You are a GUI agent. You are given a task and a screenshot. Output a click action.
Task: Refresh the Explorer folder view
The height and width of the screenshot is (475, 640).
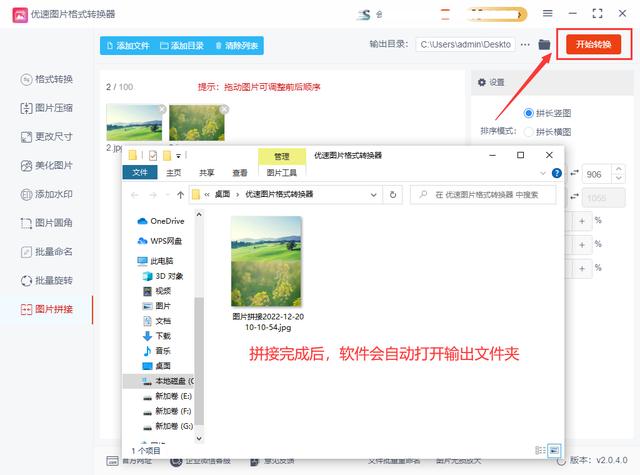point(393,195)
